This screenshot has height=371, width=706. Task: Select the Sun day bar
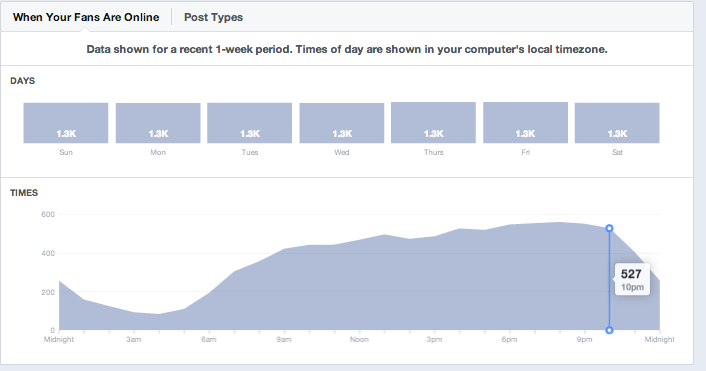(x=66, y=123)
